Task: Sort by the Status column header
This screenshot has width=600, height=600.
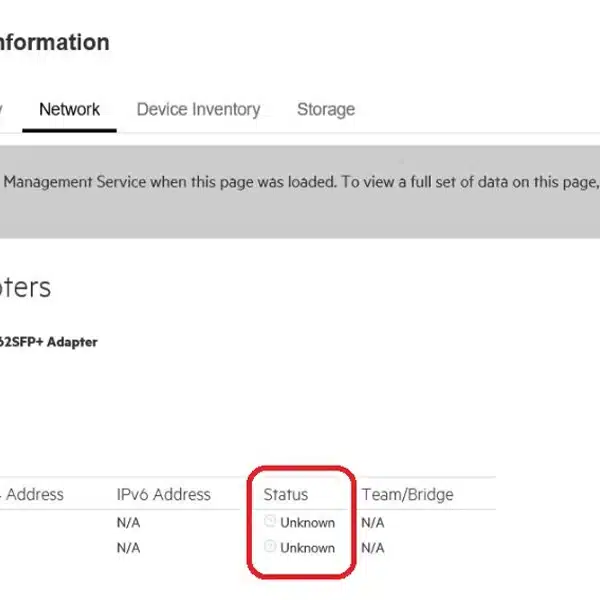Action: pos(285,494)
